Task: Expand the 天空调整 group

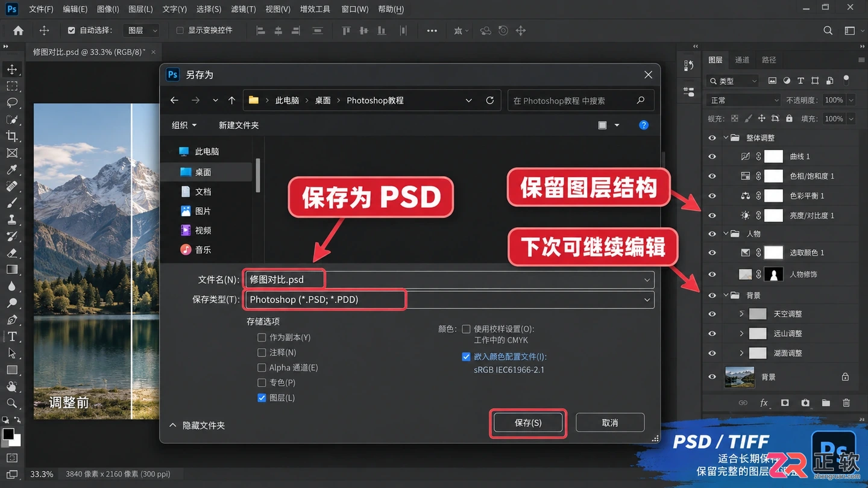Action: [741, 314]
